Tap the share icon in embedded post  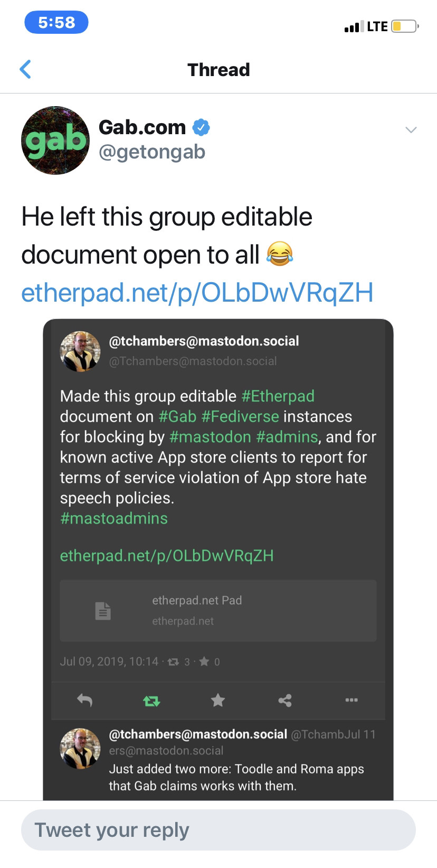tap(285, 701)
